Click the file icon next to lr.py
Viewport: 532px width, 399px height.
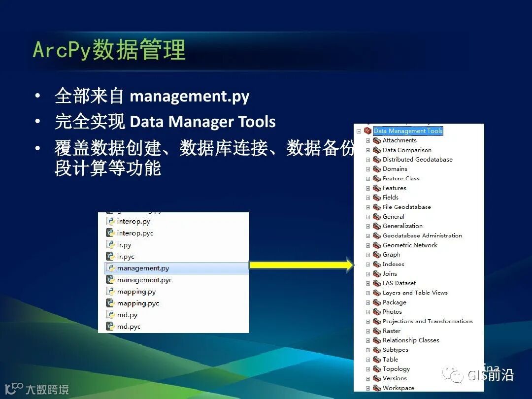[x=110, y=245]
